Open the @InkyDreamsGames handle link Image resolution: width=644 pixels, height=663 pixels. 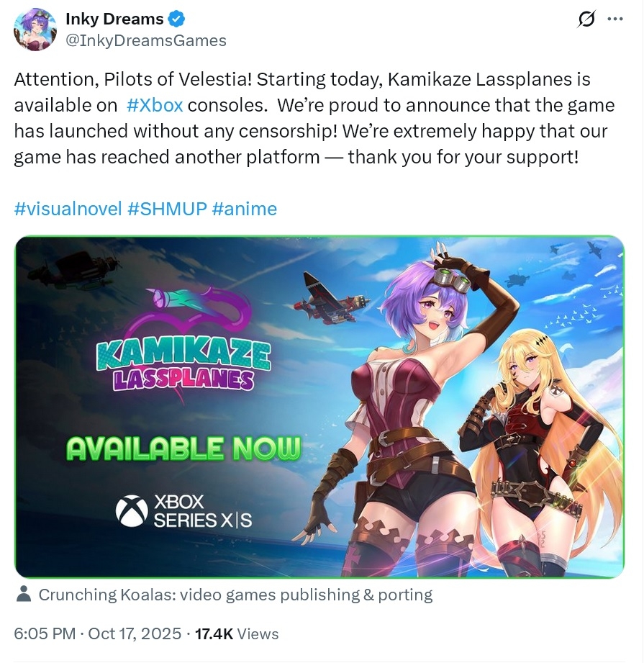click(x=146, y=40)
